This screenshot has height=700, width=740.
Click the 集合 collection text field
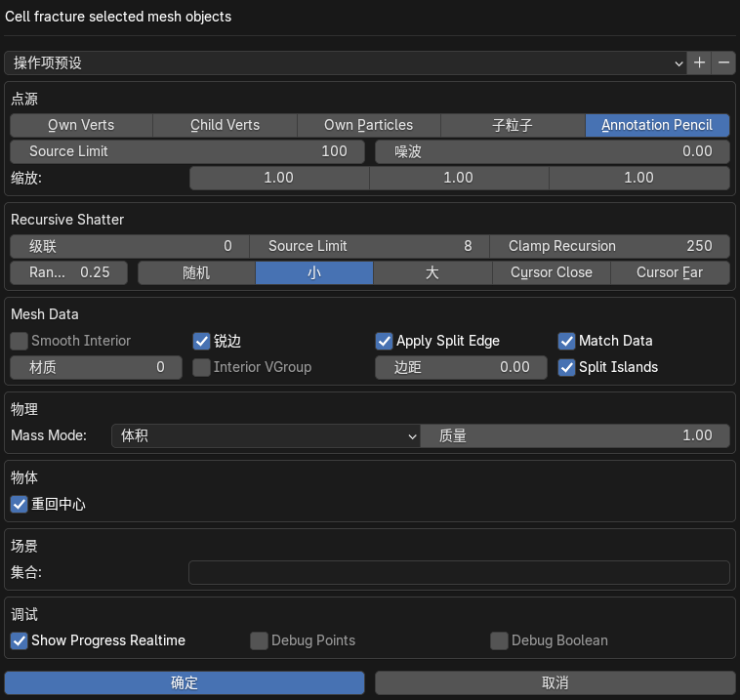point(458,572)
